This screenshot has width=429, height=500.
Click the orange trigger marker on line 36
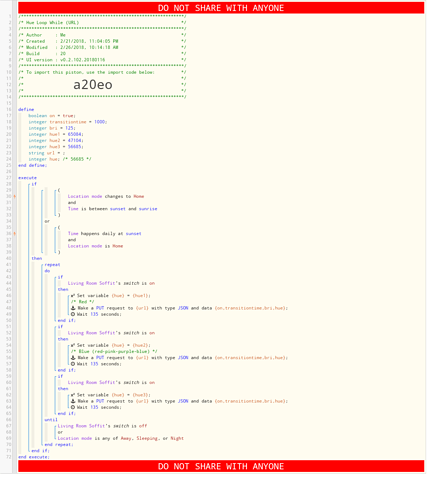tap(15, 234)
